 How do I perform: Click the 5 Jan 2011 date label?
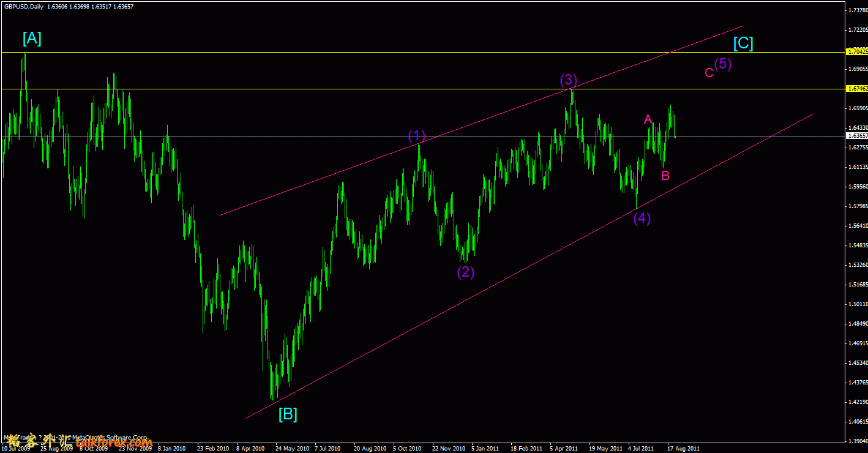(x=485, y=448)
